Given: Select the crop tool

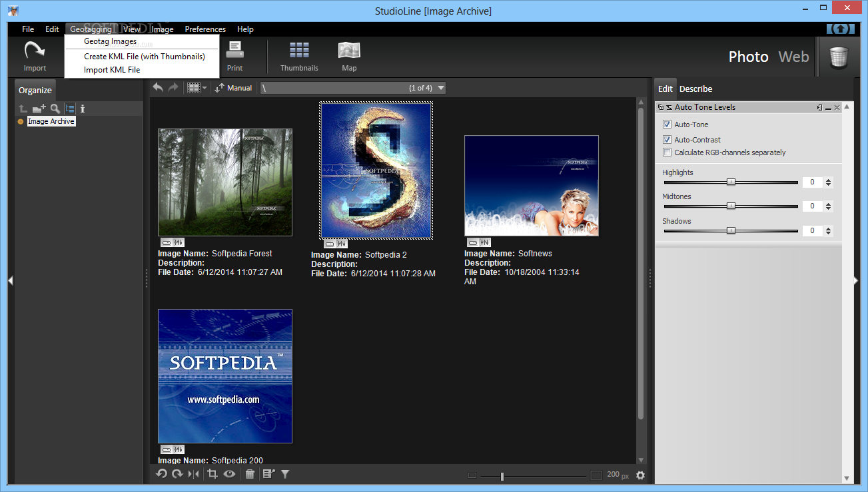Looking at the screenshot, I should click(213, 474).
